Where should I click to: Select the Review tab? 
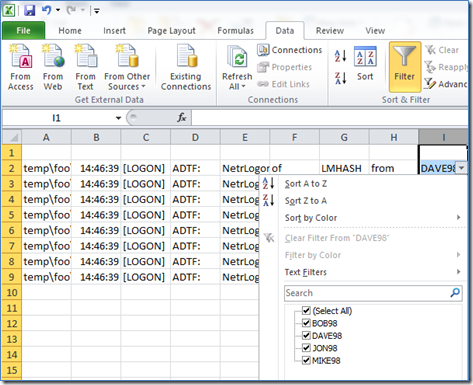point(330,31)
